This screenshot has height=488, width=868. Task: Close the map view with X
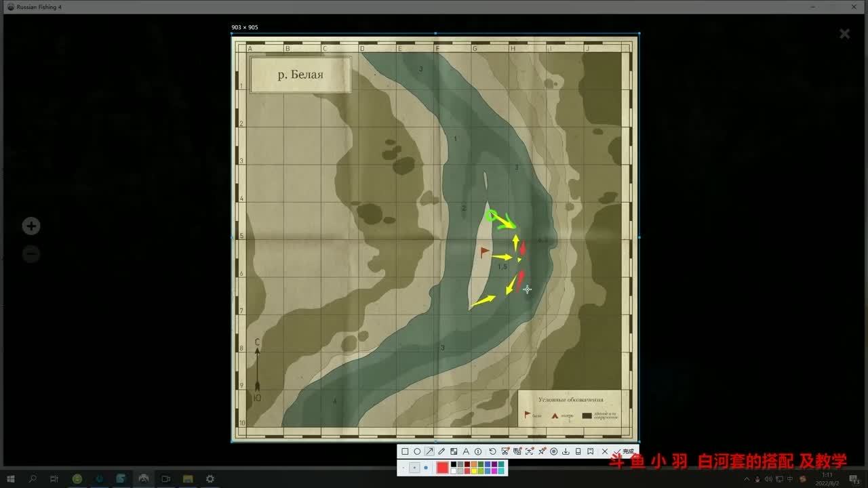[x=844, y=34]
